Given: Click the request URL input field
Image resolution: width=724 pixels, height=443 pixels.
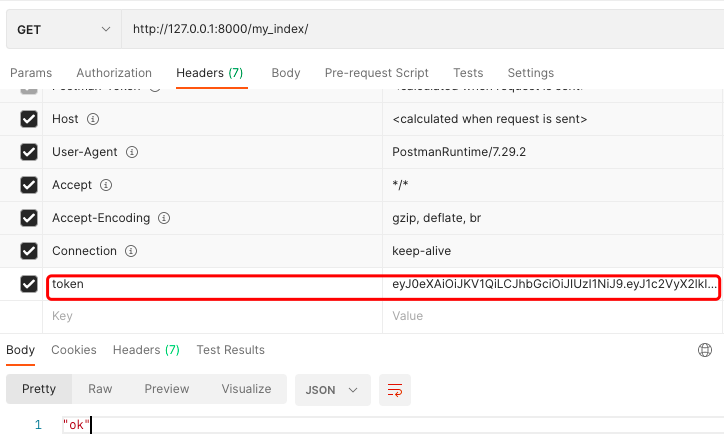Looking at the screenshot, I should (420, 29).
